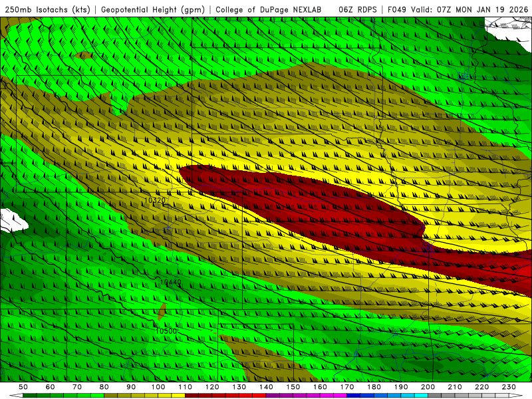Click the 210 value on the color scale
This screenshot has height=399, width=532.
coord(455,387)
